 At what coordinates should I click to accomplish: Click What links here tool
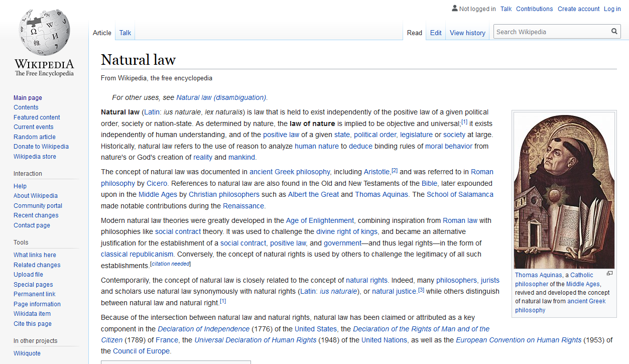point(35,255)
